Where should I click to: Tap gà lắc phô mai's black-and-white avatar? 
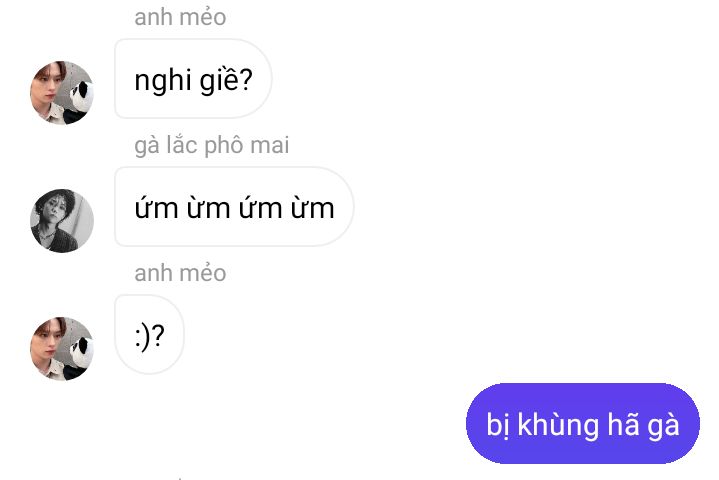(x=62, y=221)
